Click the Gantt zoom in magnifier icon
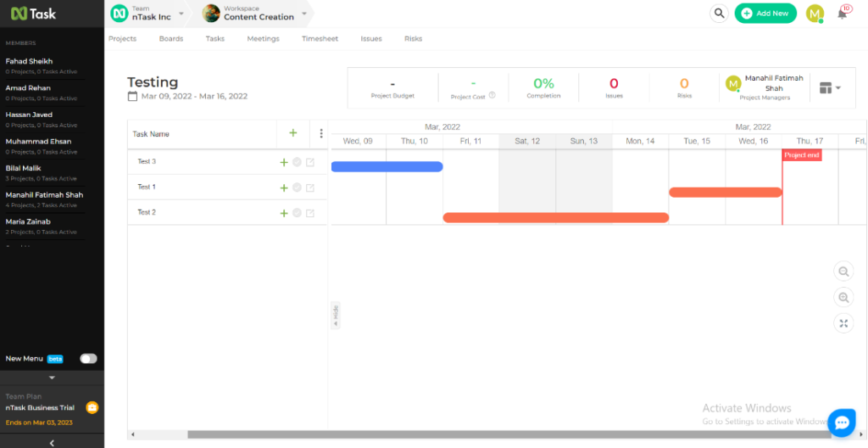 (843, 297)
